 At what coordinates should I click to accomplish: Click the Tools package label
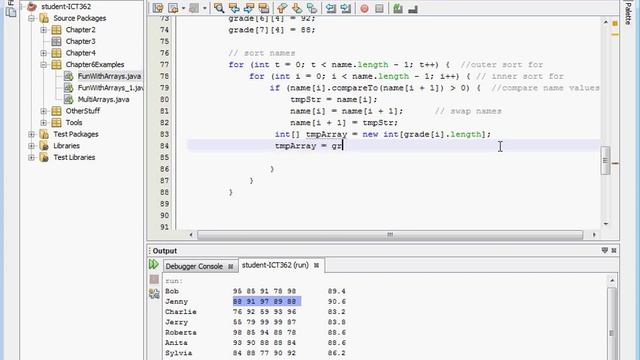74,122
